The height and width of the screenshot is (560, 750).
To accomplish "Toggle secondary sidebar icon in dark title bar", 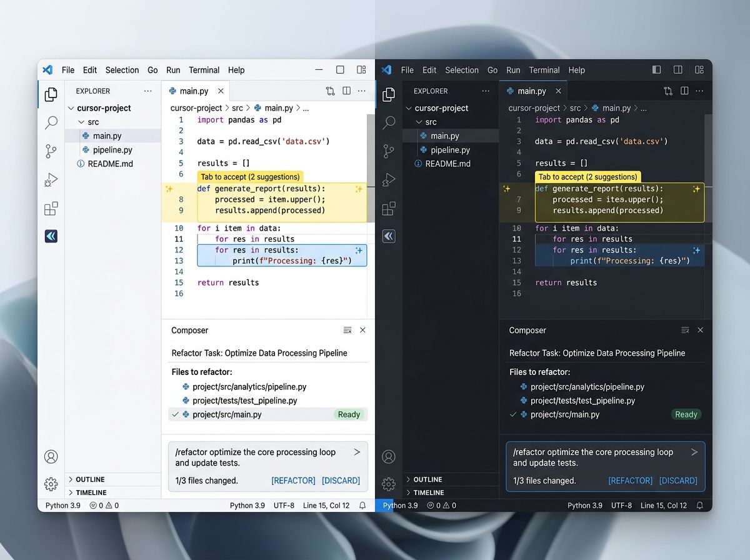I will click(677, 70).
